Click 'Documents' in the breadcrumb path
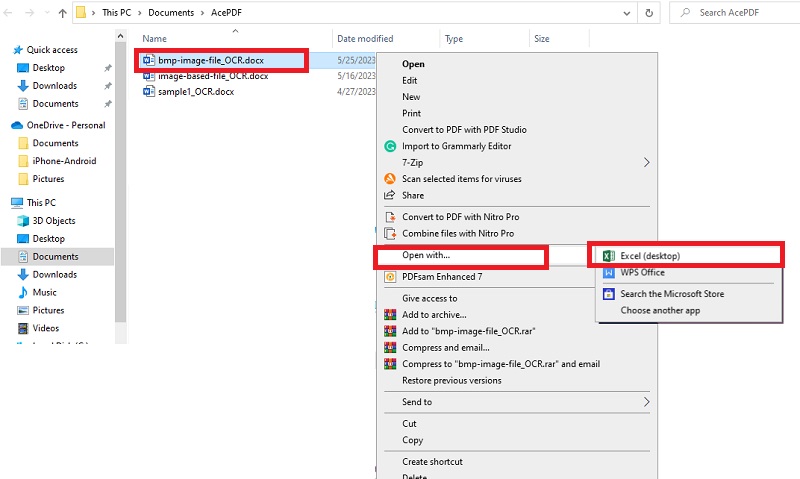 coord(171,13)
